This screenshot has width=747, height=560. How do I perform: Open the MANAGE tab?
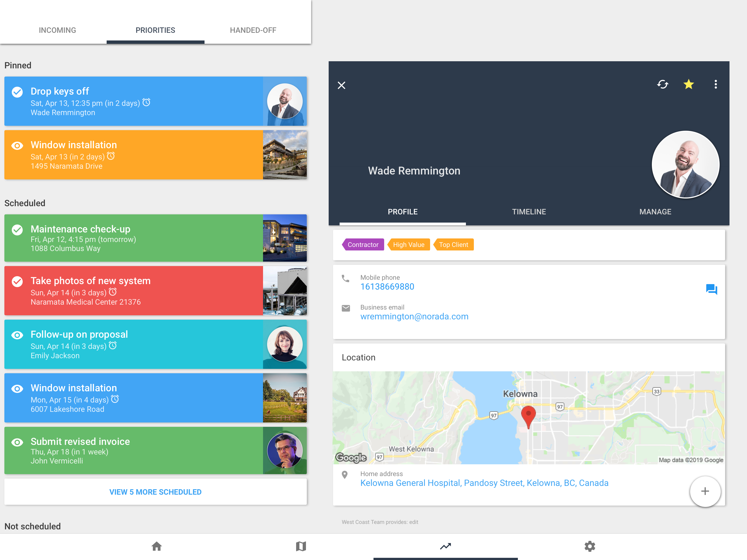[655, 212]
